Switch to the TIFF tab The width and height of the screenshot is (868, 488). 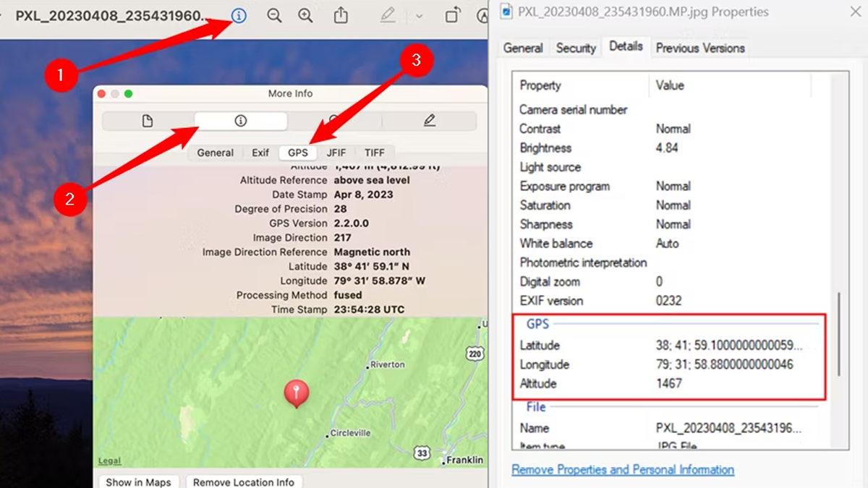pos(374,153)
